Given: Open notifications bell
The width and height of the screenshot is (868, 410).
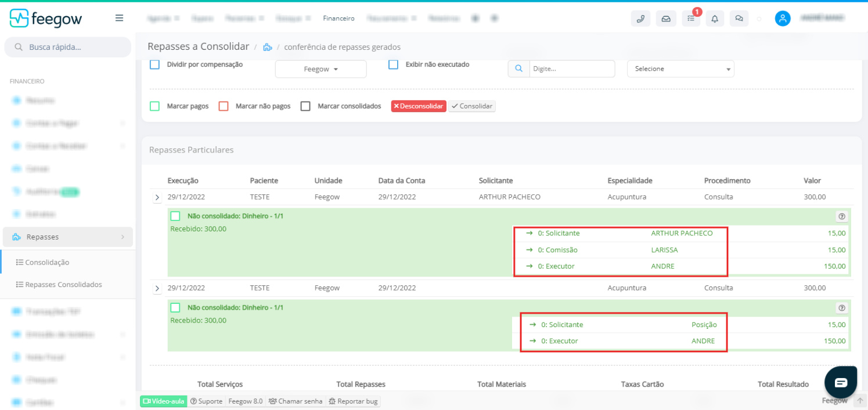Looking at the screenshot, I should (715, 19).
